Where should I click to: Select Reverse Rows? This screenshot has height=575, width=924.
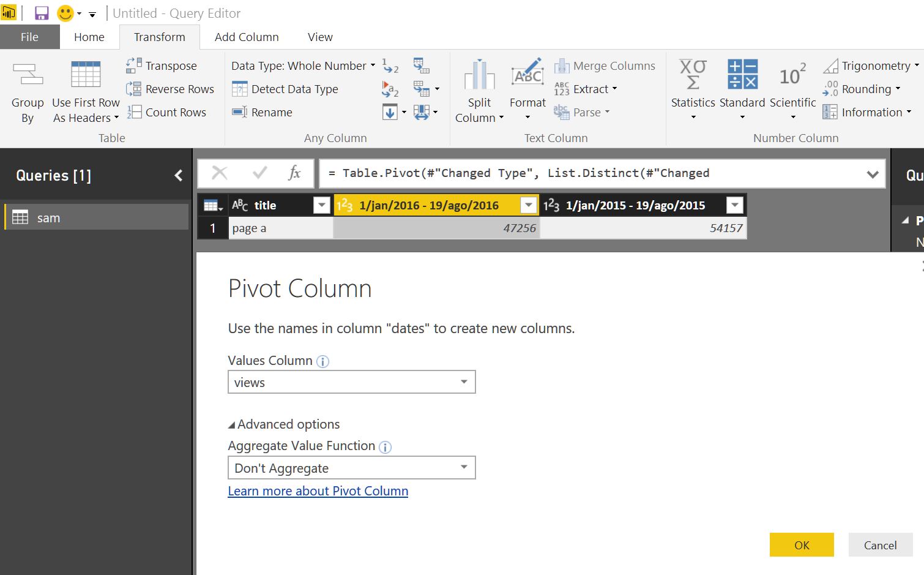(170, 89)
